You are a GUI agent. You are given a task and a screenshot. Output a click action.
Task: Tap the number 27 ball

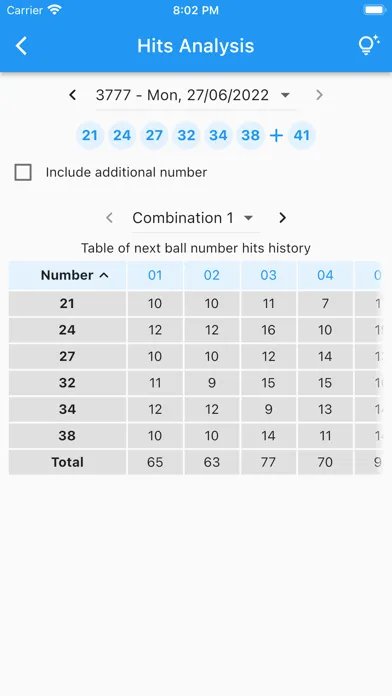[154, 135]
